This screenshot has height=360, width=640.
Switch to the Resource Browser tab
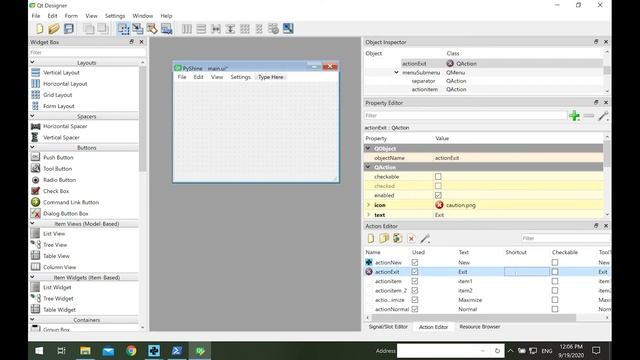click(x=480, y=327)
